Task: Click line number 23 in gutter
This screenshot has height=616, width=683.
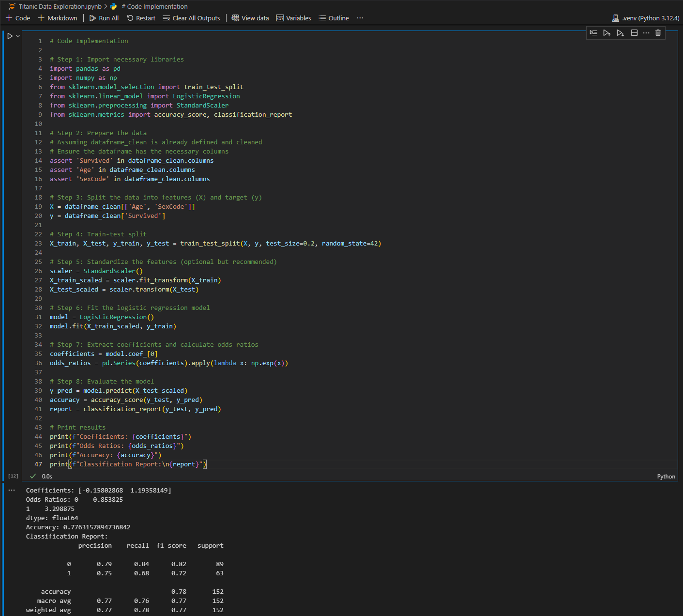Action: [x=38, y=244]
